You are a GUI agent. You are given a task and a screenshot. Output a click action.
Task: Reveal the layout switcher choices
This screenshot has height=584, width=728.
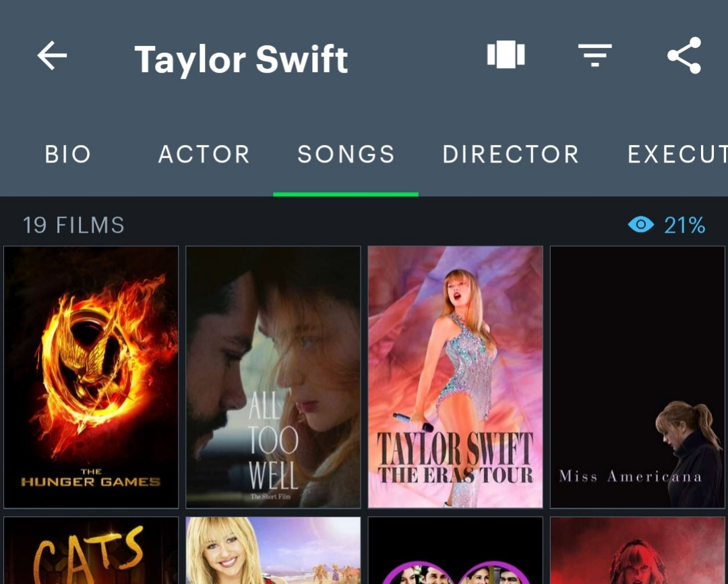click(x=507, y=57)
